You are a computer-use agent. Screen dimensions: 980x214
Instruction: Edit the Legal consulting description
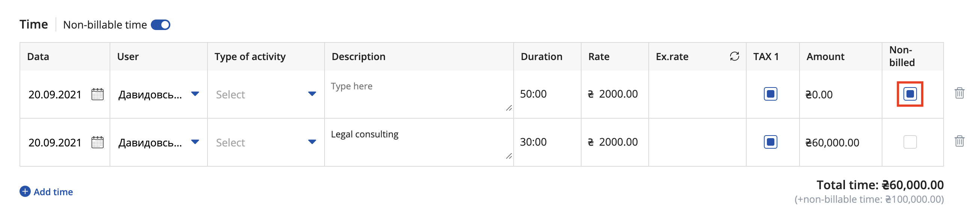click(x=419, y=142)
